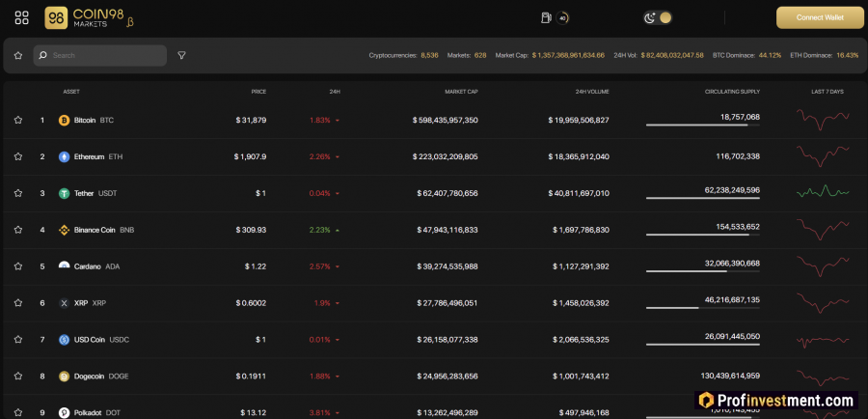Click Cardano circulating supply 32,066,390,668
This screenshot has height=419, width=868.
[x=732, y=264]
